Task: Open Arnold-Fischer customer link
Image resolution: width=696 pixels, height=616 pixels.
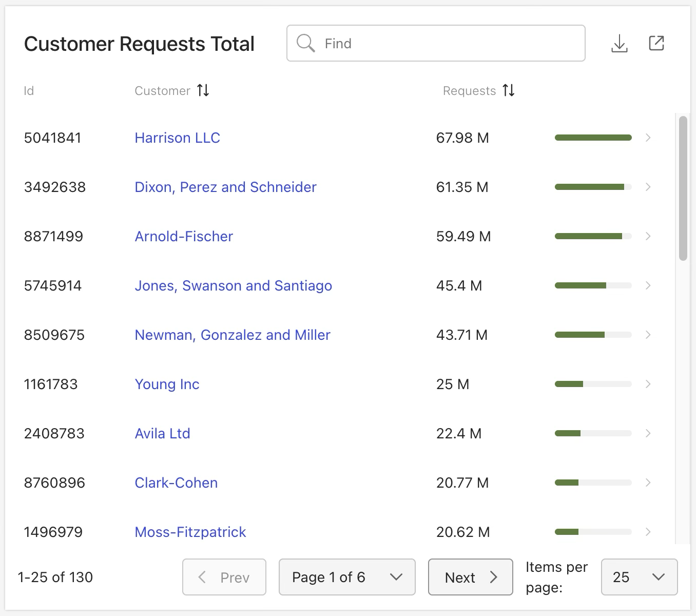Action: [x=184, y=236]
